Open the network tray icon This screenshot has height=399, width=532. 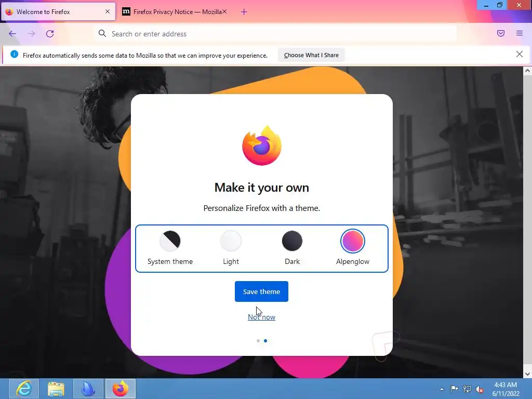point(467,389)
